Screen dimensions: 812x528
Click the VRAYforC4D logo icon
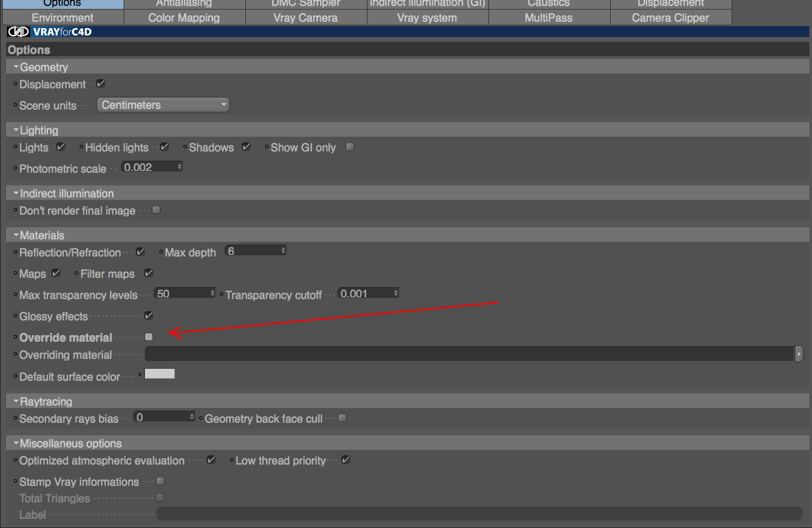pyautogui.click(x=19, y=32)
